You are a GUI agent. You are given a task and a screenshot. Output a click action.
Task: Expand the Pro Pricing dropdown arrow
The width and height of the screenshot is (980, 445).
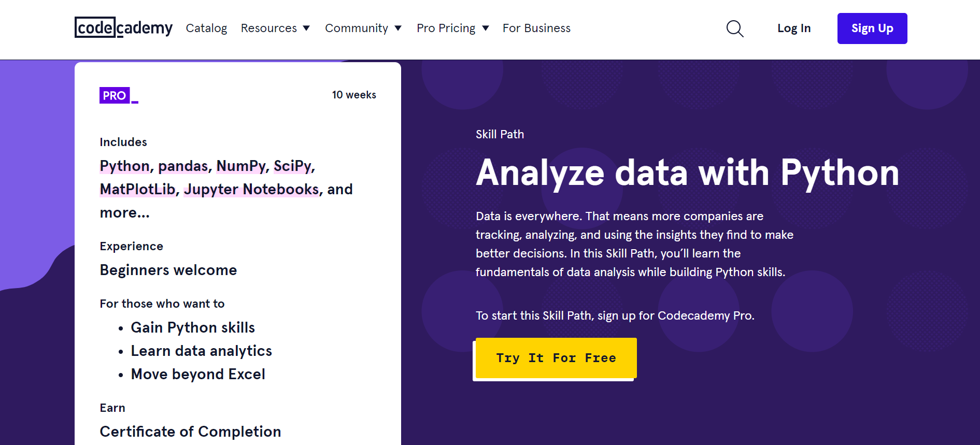[486, 28]
